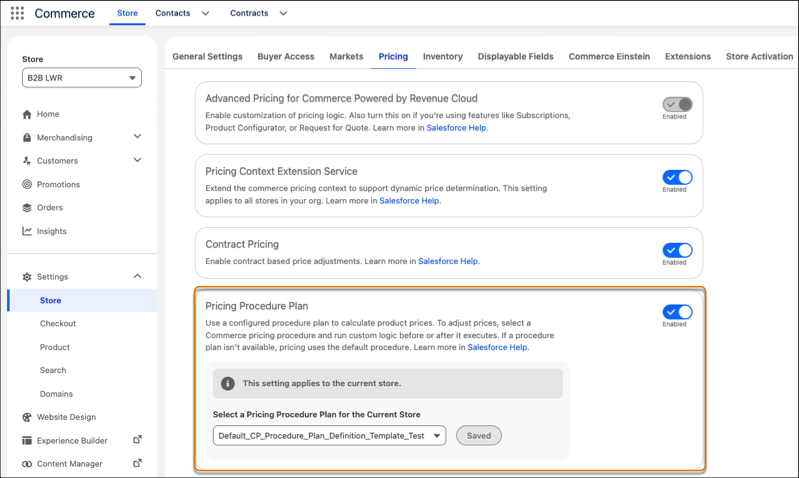Open the B2B LWR store dropdown
This screenshot has width=799, height=478.
(x=82, y=78)
